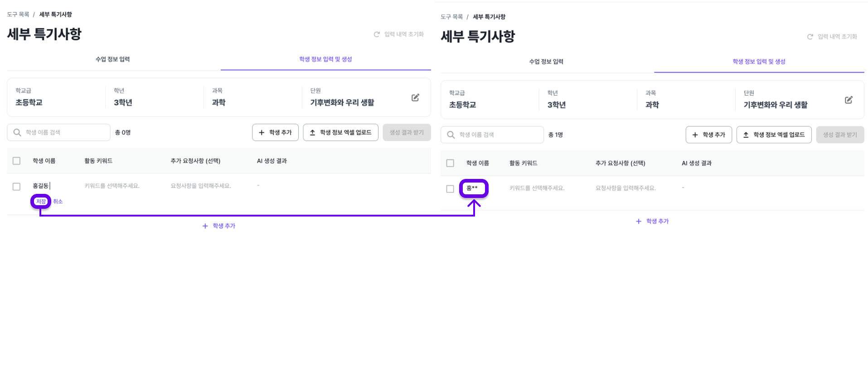Click the upload icon on 학생 정보 엑셀 업로드
Screen dimensions: 868x390
coord(312,132)
